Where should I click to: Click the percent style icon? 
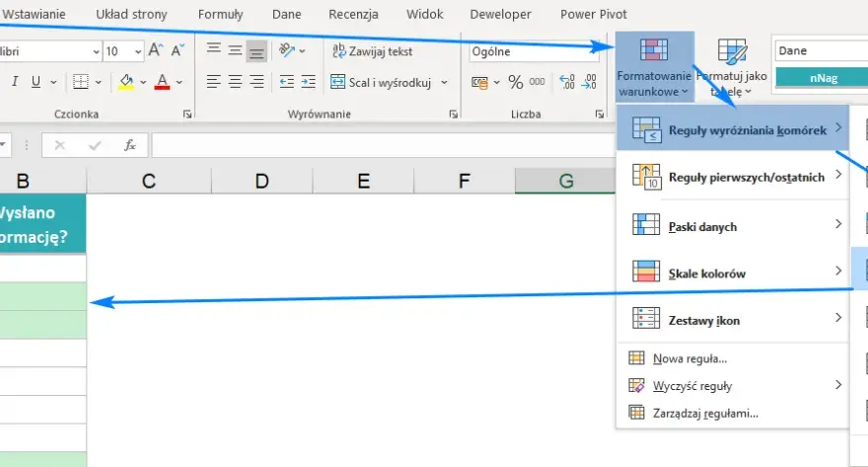(515, 83)
